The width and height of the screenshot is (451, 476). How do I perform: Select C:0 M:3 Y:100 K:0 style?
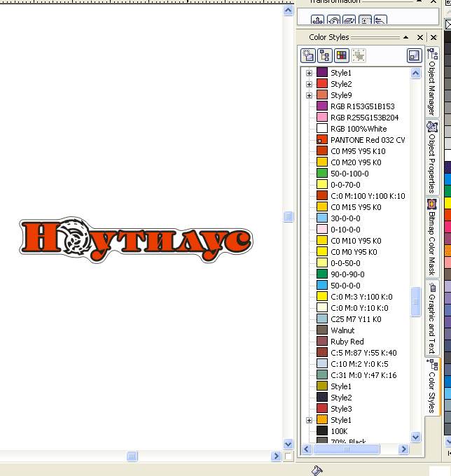355,297
